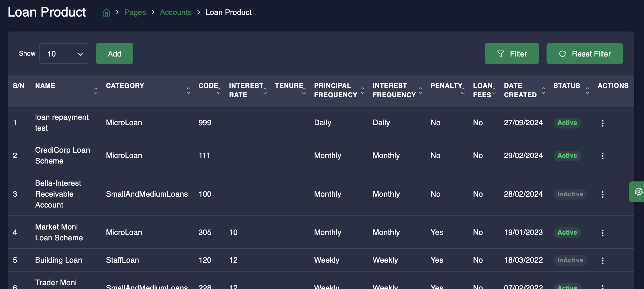This screenshot has width=644, height=289.
Task: Click the Add button
Action: click(114, 54)
